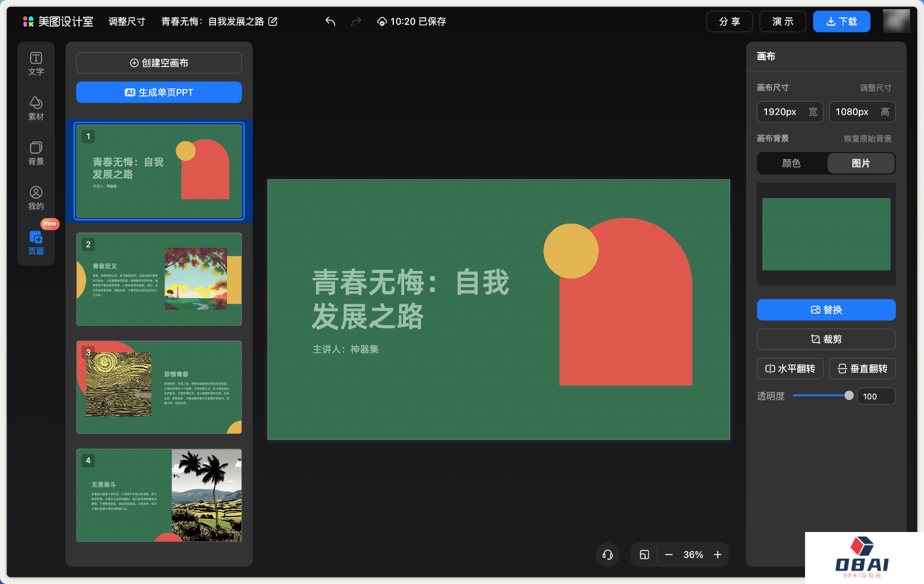The height and width of the screenshot is (584, 924).
Task: Click 生成单页PPT AI button
Action: tap(159, 92)
